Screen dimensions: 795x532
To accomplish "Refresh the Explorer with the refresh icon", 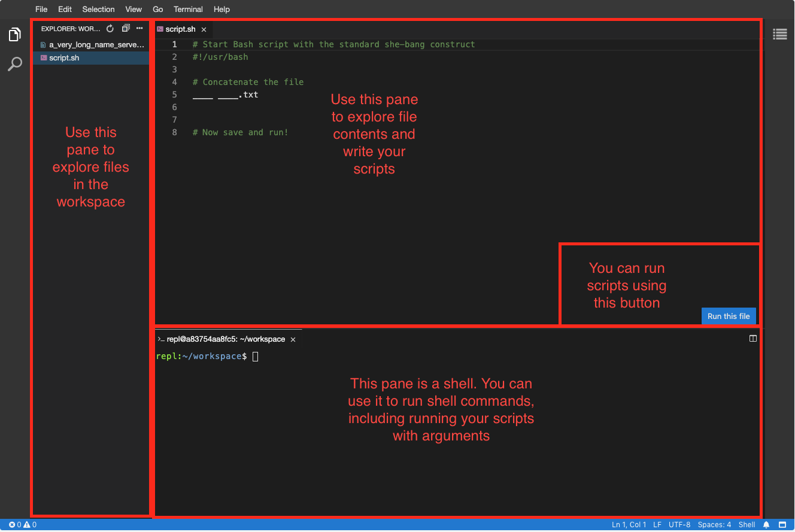I will [x=110, y=29].
